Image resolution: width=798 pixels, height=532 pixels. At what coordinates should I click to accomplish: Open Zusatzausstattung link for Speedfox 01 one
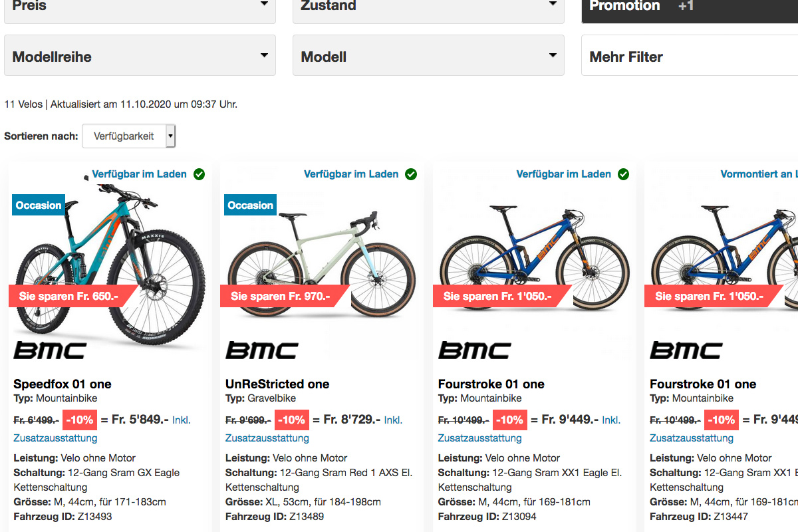tap(55, 438)
